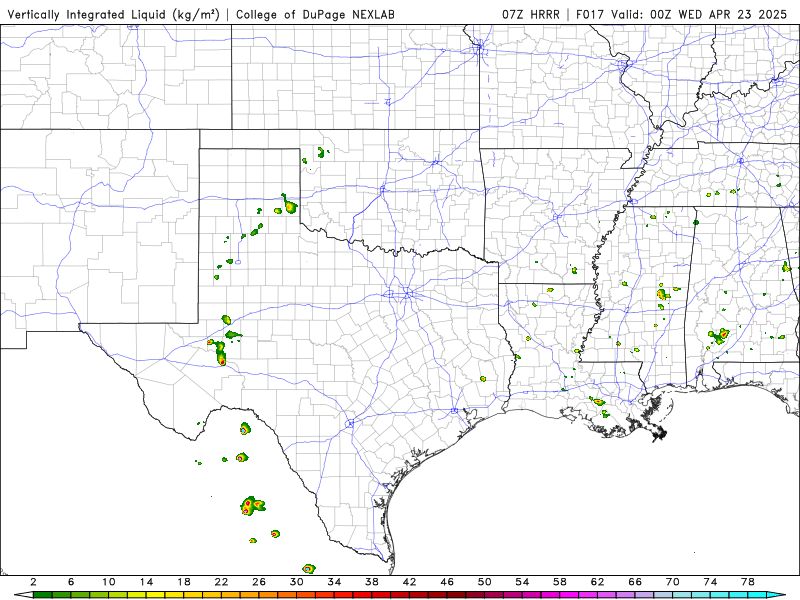The height and width of the screenshot is (600, 800).
Task: Click the legend value "54"
Action: click(522, 582)
